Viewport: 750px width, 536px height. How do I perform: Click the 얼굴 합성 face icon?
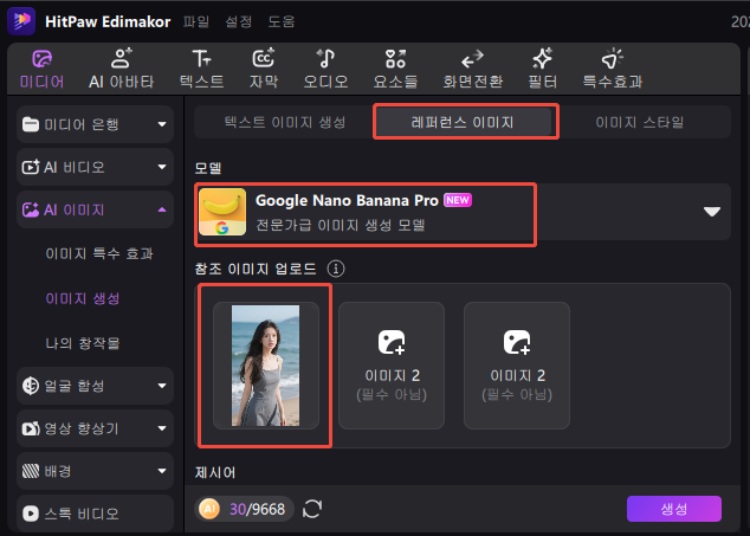coord(31,385)
